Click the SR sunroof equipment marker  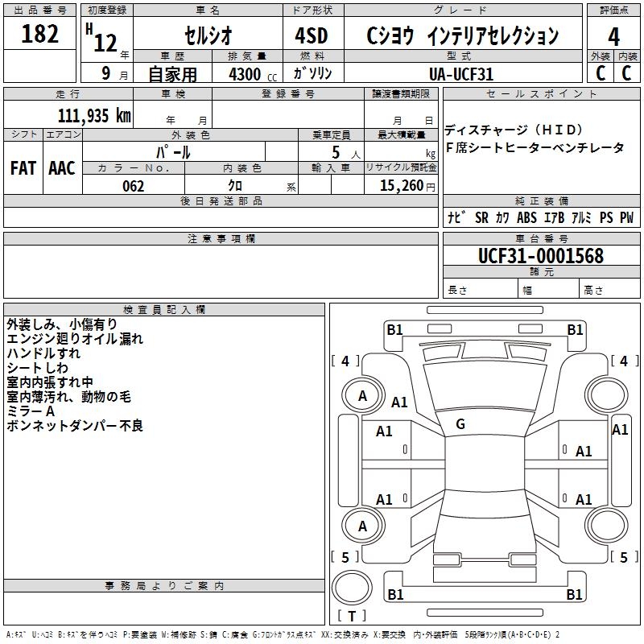[x=481, y=217]
